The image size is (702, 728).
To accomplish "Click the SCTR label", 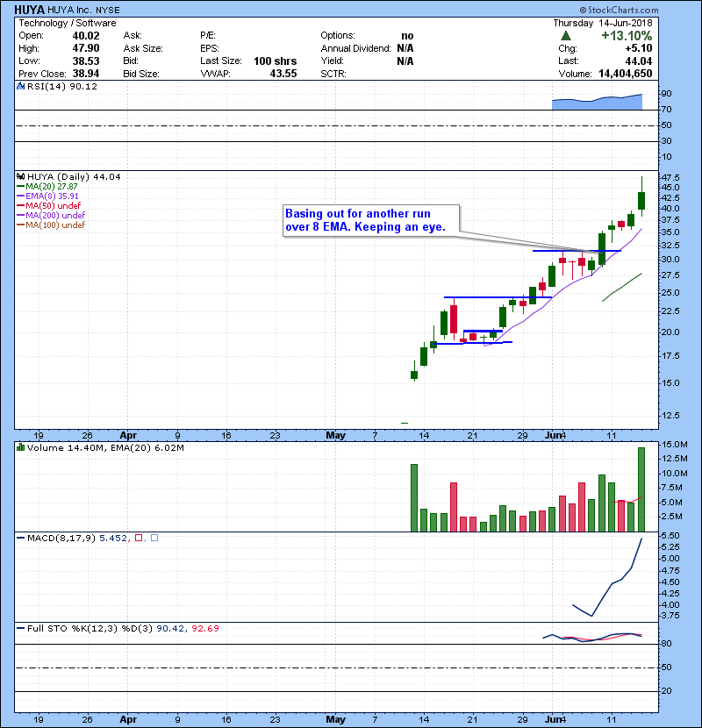I will pos(333,74).
